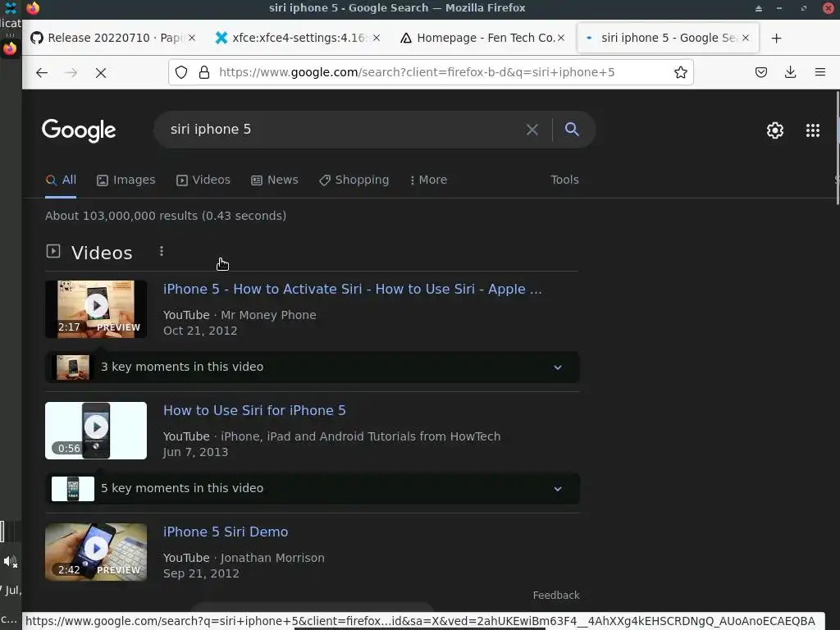Click the site padlock icon
Image resolution: width=840 pixels, height=630 pixels.
click(x=204, y=72)
